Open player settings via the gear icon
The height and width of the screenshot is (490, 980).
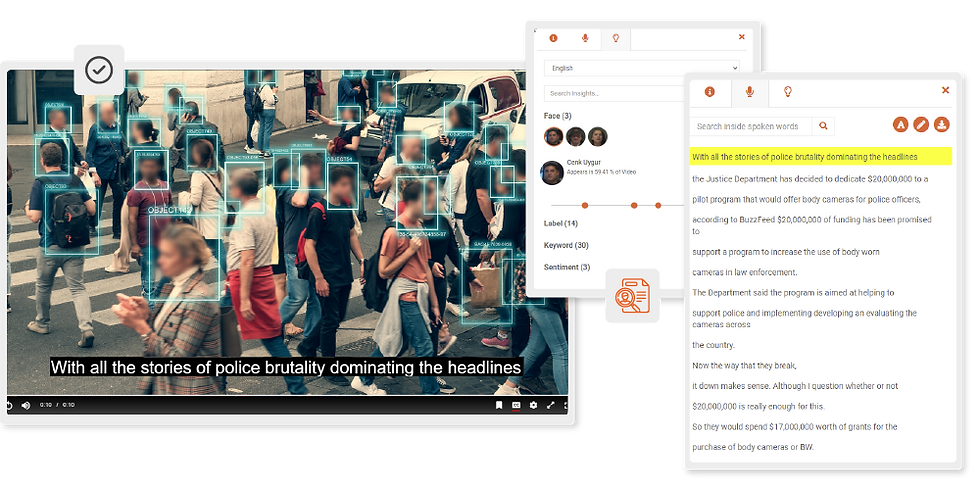coord(533,405)
